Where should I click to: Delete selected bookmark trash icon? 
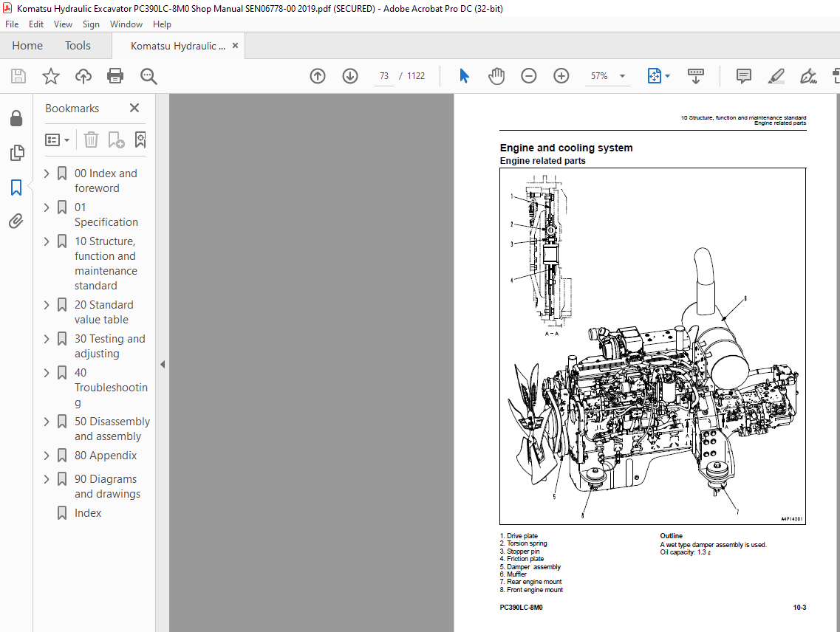click(x=91, y=140)
